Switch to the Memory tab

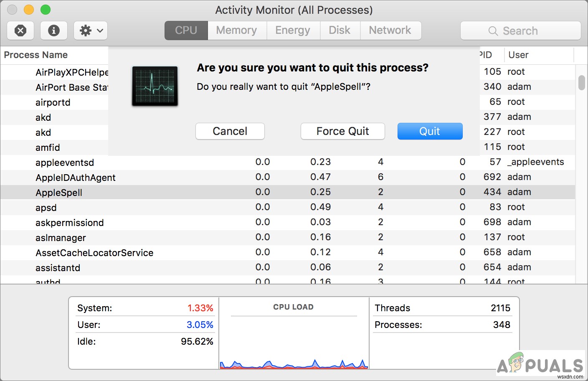pos(236,30)
